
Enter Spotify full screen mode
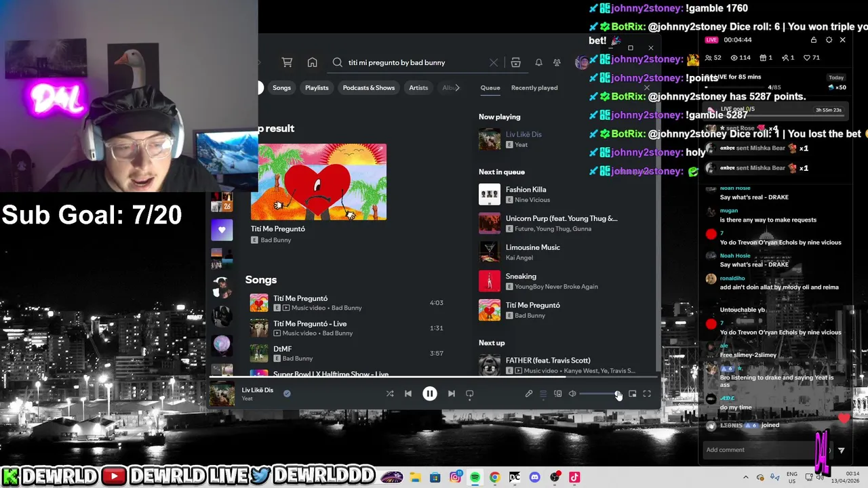pyautogui.click(x=647, y=393)
